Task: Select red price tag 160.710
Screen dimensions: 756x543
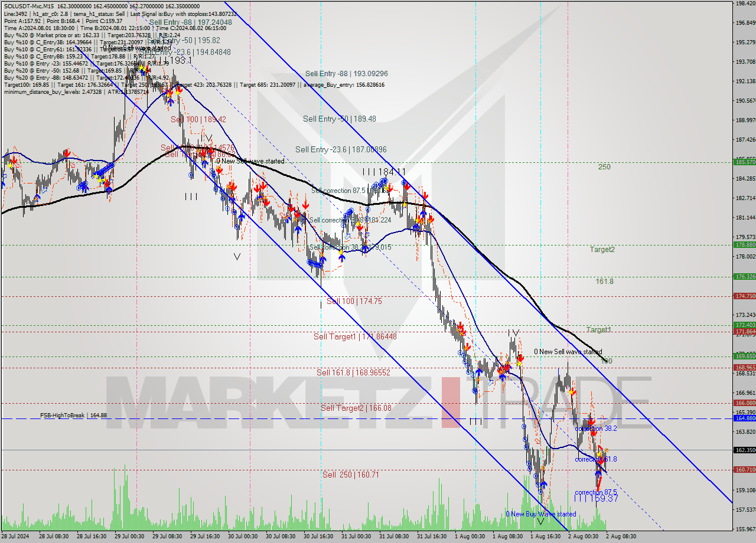Action: pyautogui.click(x=744, y=469)
